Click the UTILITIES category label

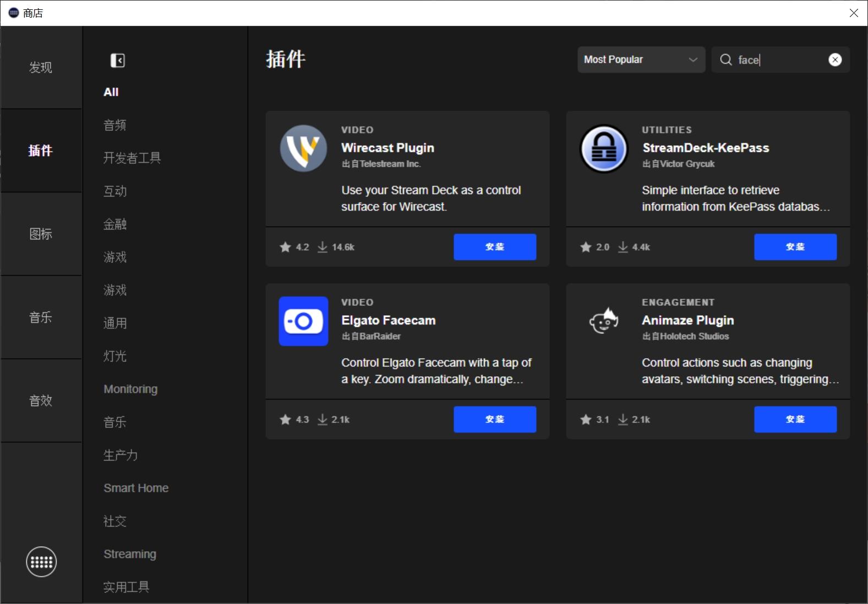[x=667, y=130]
